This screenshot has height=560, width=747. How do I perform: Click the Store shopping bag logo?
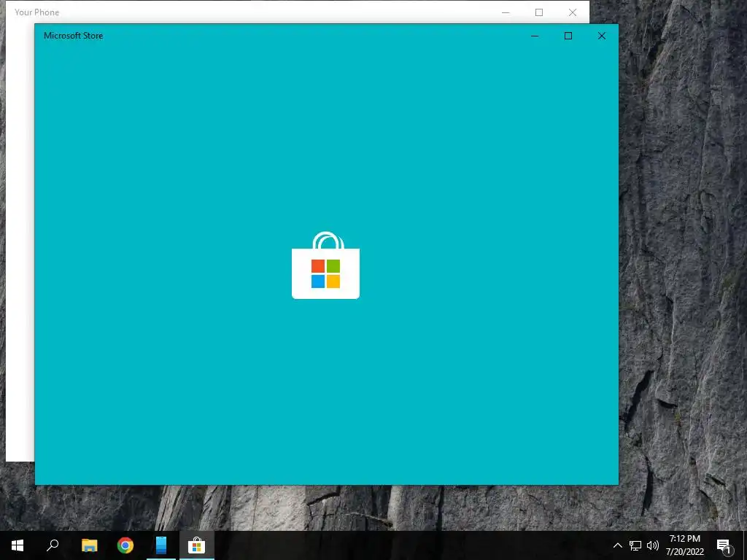[x=325, y=265]
